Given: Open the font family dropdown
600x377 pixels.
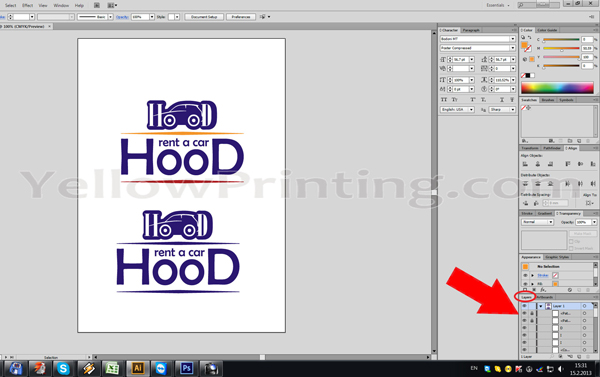Looking at the screenshot, I should tap(513, 39).
